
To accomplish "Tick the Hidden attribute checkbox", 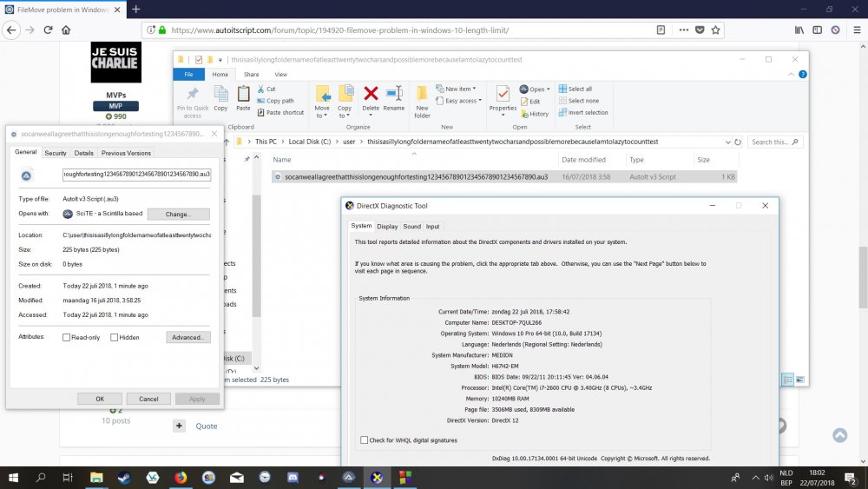I will click(x=114, y=337).
